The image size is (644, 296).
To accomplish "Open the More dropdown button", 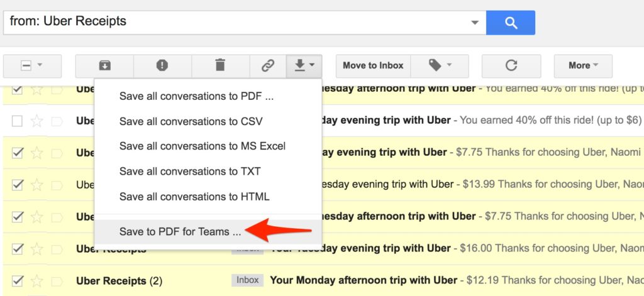I will 583,66.
